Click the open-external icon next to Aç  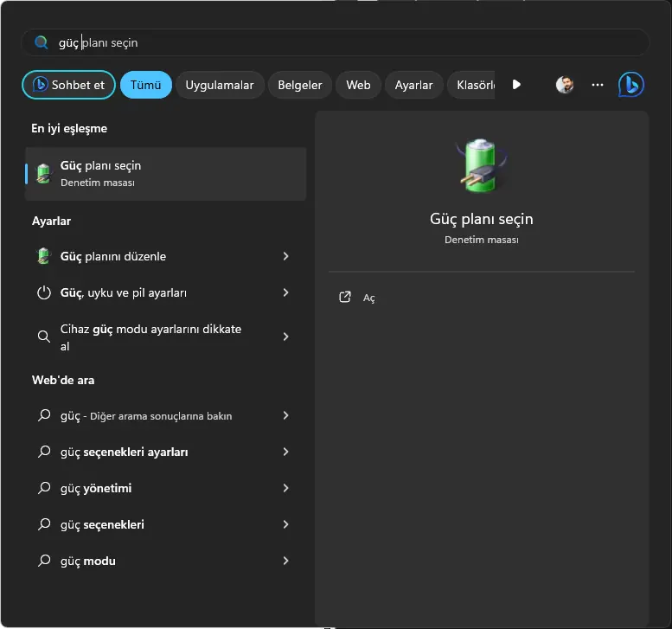pos(345,297)
